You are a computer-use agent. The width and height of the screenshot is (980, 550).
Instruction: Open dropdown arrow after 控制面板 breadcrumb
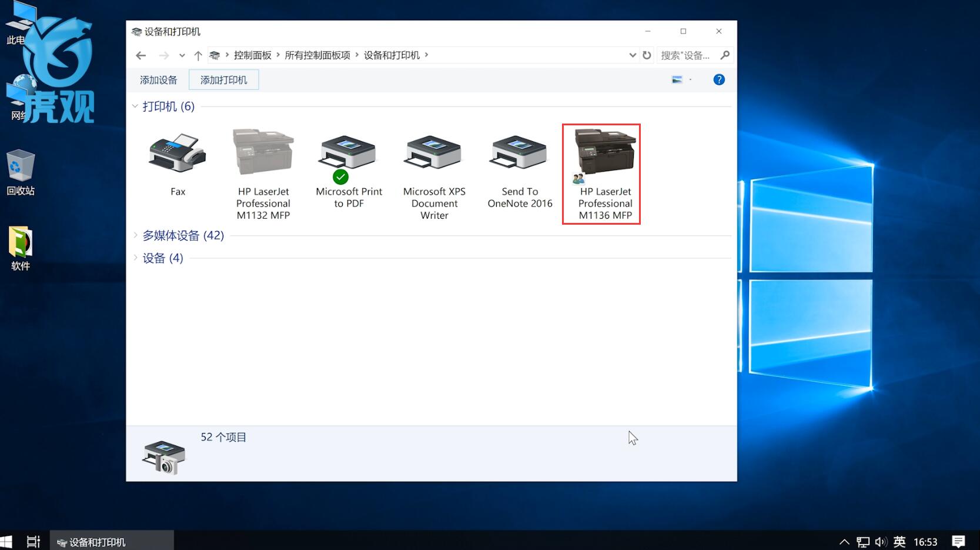pos(279,55)
